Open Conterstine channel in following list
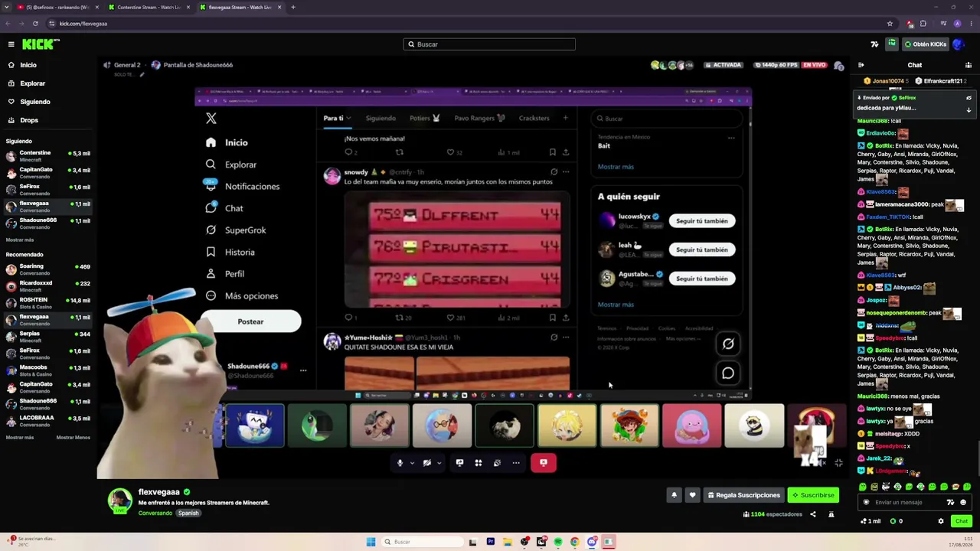The height and width of the screenshot is (551, 980). pyautogui.click(x=47, y=156)
